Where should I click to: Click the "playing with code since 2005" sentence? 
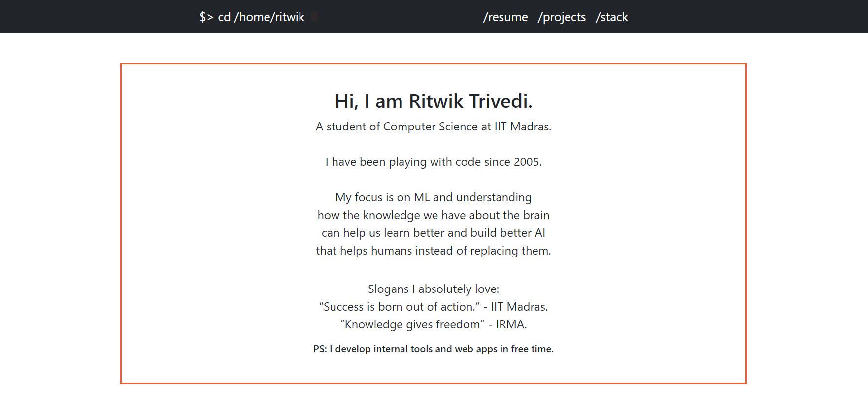click(434, 162)
